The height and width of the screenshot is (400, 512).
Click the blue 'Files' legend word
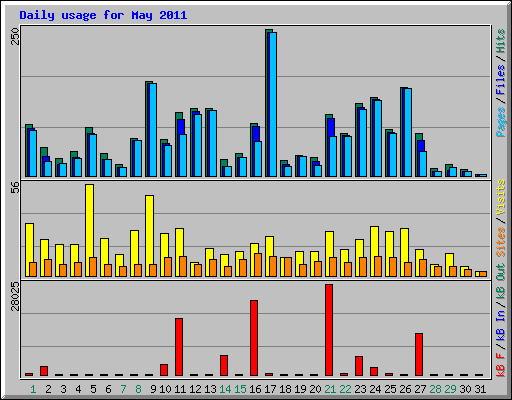(x=500, y=80)
